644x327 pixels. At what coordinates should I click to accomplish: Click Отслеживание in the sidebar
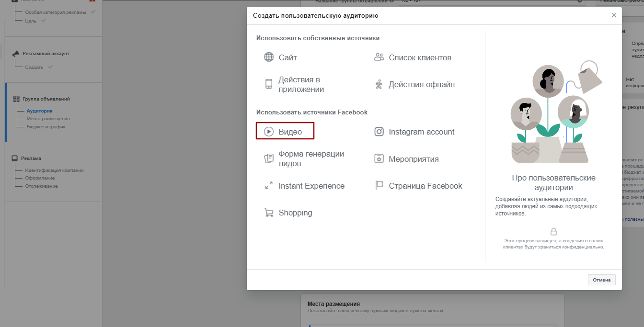click(41, 186)
